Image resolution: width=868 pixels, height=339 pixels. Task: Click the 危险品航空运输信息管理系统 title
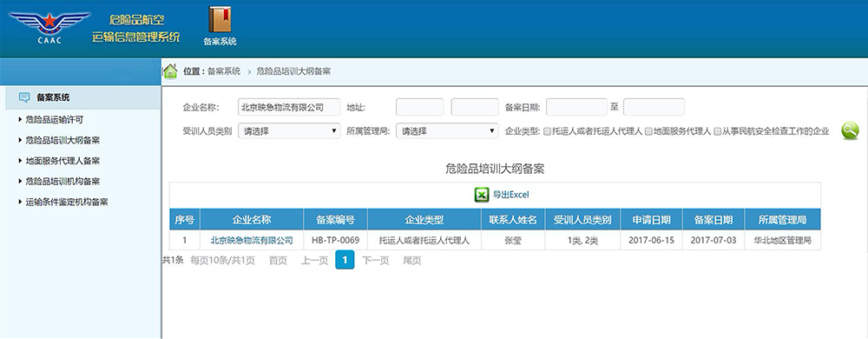pyautogui.click(x=136, y=29)
